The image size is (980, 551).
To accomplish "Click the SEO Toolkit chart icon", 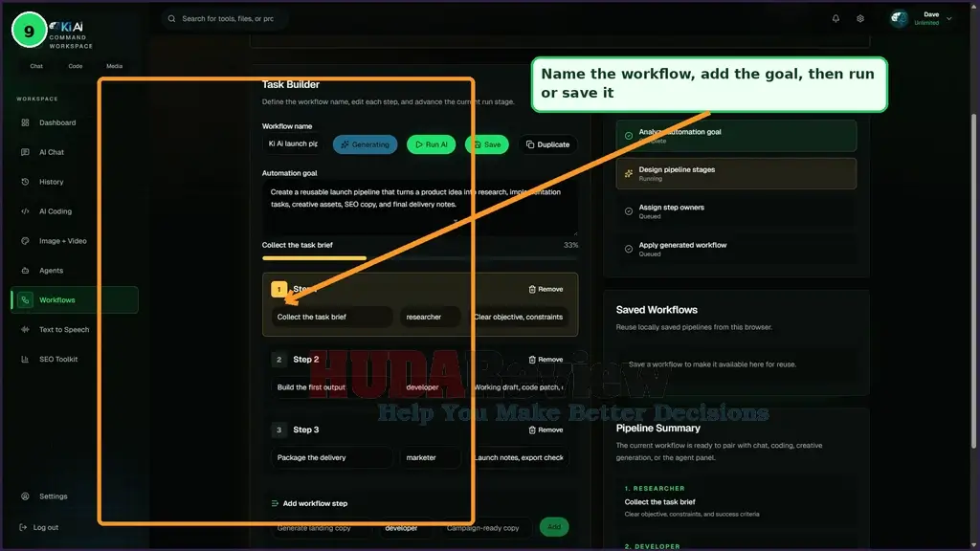I will 25,360.
